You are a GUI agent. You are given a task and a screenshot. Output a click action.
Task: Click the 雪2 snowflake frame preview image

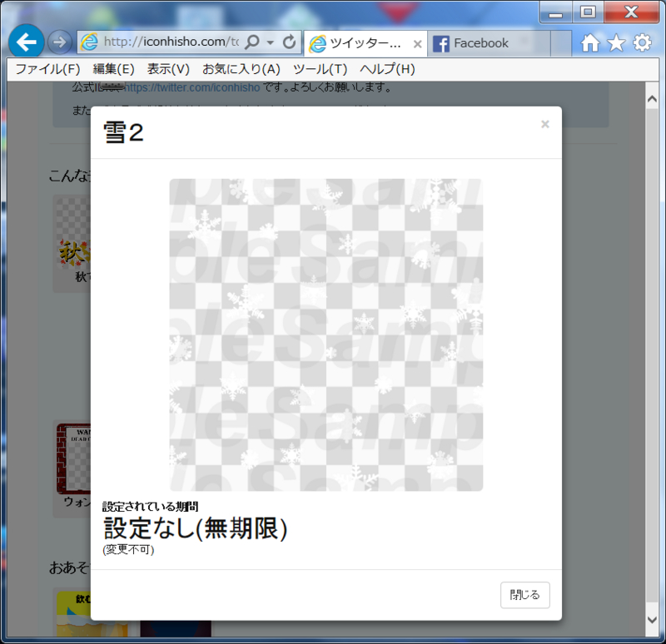326,335
